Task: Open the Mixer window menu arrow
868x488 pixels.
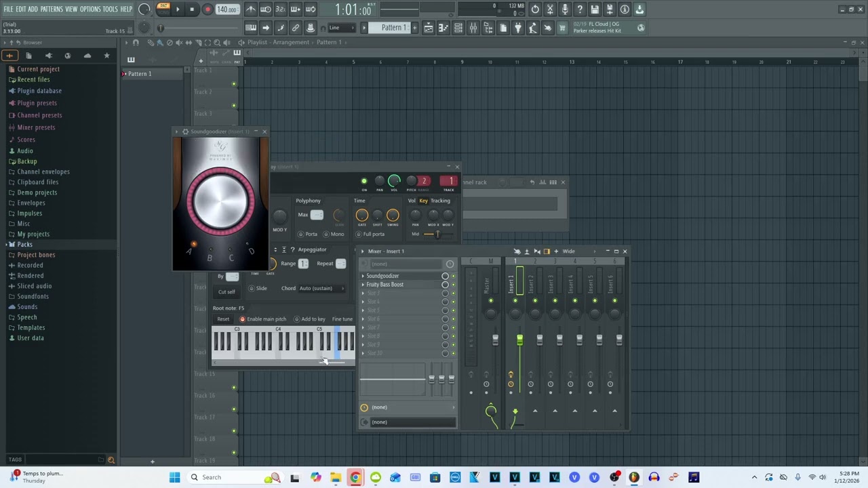Action: [363, 251]
